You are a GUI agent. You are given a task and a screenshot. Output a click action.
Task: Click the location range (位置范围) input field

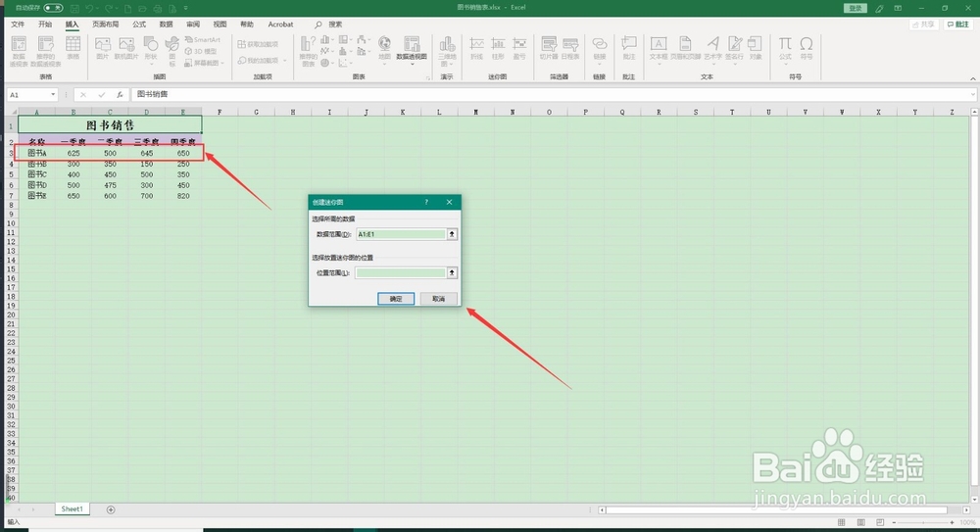401,272
